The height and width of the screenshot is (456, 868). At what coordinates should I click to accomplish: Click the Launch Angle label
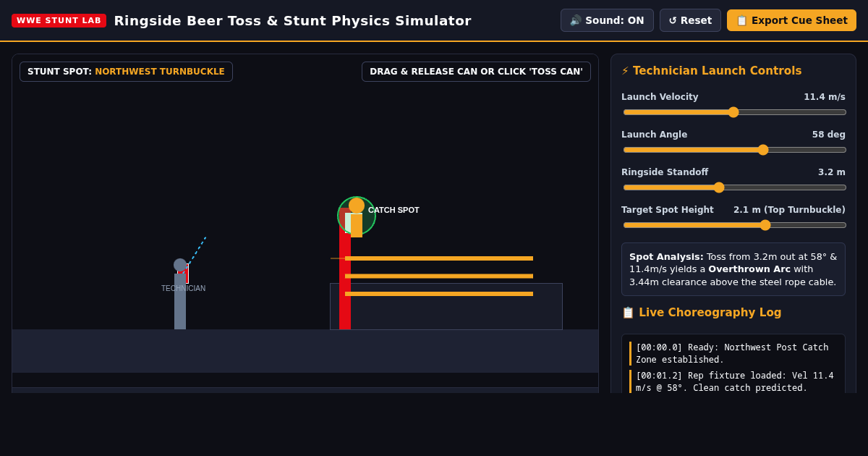(x=654, y=135)
